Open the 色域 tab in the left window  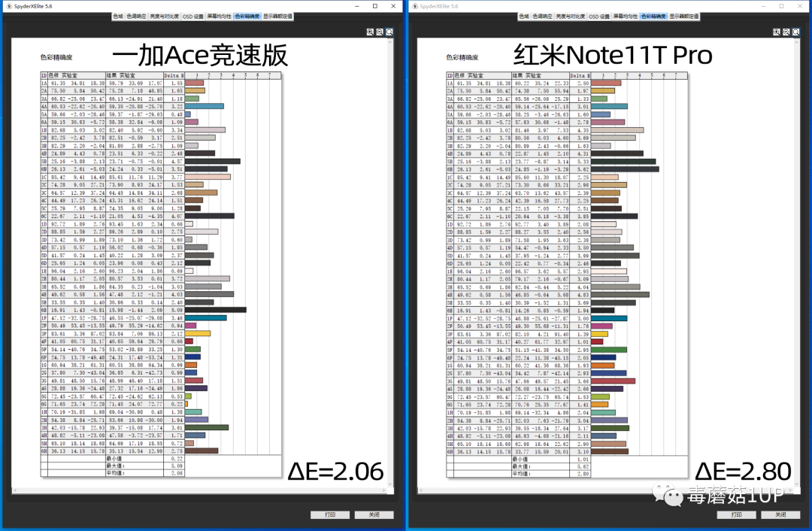[118, 17]
